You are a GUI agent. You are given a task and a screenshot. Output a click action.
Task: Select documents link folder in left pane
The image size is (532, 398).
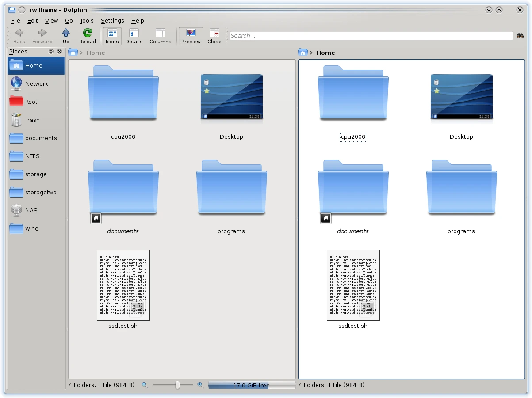pyautogui.click(x=123, y=197)
